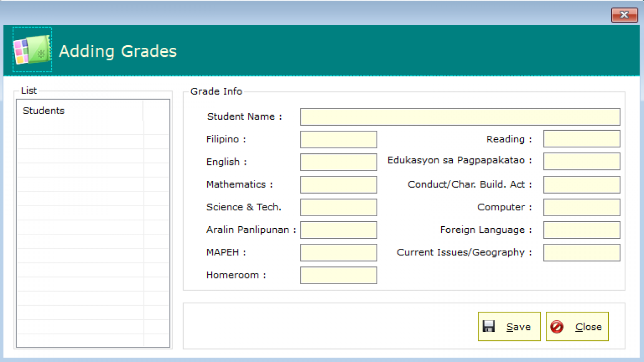Click the Foreign Language grade field
The width and height of the screenshot is (644, 362).
tap(582, 230)
